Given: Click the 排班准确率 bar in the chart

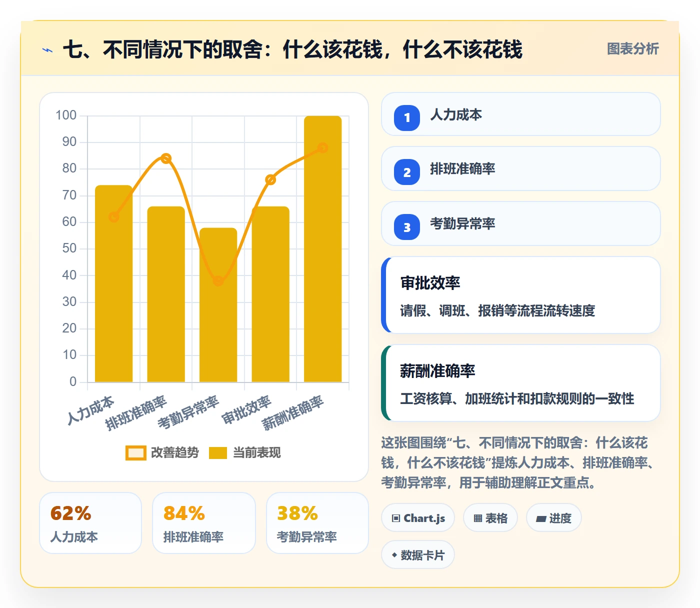Looking at the screenshot, I should pos(166,294).
